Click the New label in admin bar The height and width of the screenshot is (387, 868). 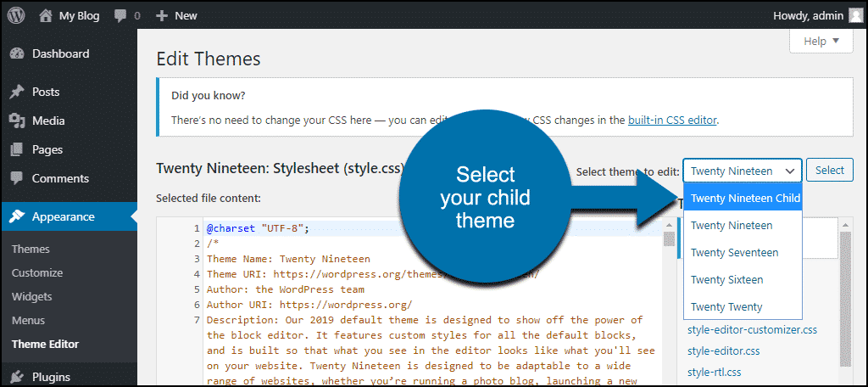coord(186,16)
